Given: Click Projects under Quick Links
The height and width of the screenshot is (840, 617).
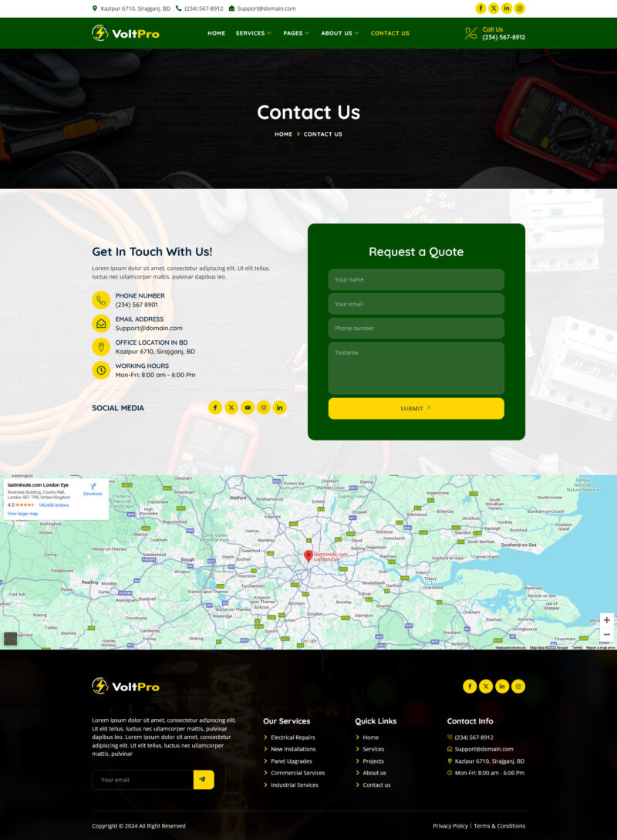Looking at the screenshot, I should 373,761.
